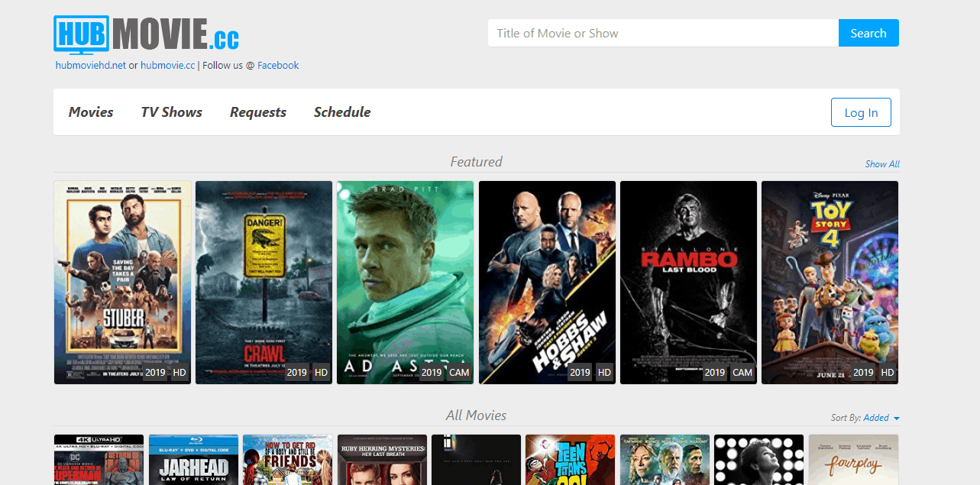Open Ruby Herring Mysteries thumbnail
The image size is (980, 485).
click(382, 460)
